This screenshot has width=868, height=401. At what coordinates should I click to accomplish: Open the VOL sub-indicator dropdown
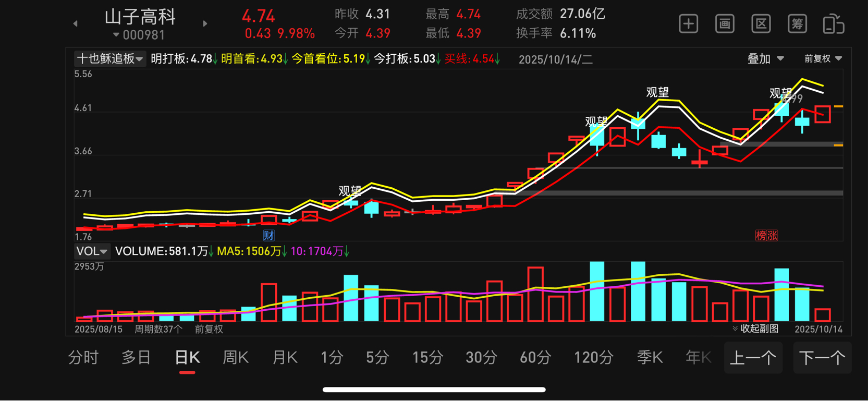tap(92, 251)
